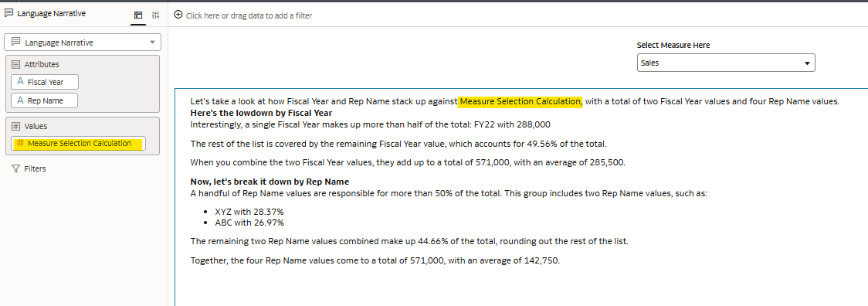Select the Rep Name attribute label
This screenshot has width=868, height=306.
click(x=46, y=101)
